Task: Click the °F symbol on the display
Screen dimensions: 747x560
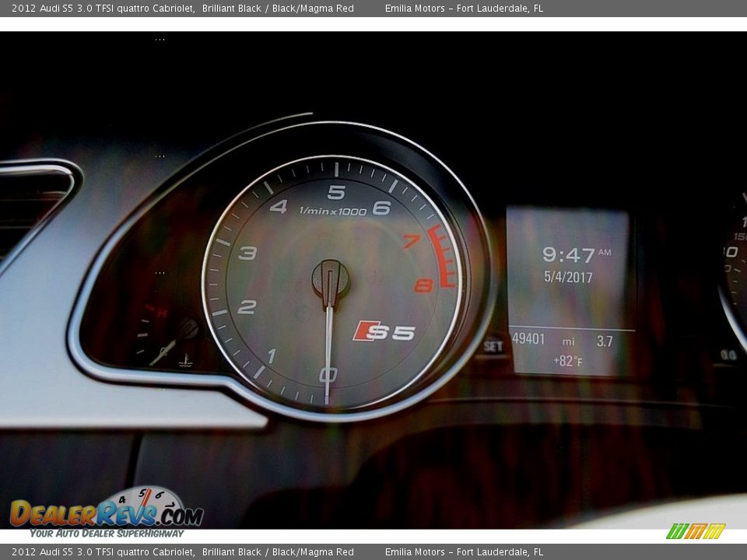Action: point(576,359)
